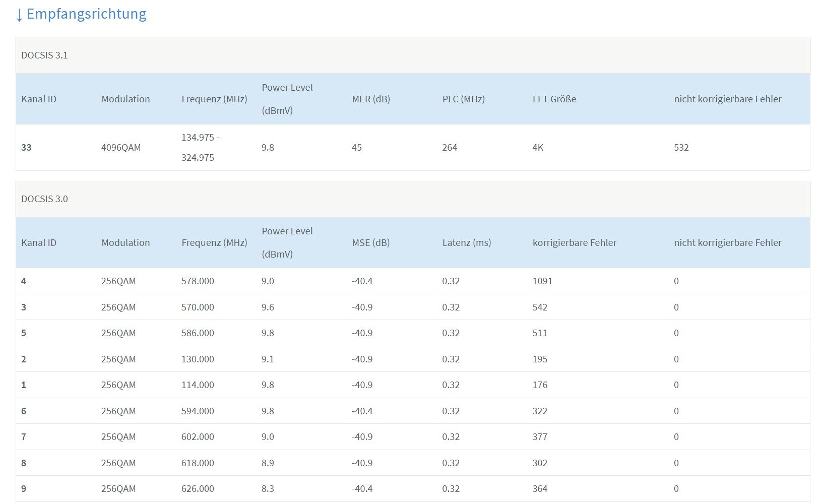Click correctable error count 195
Image resolution: width=819 pixels, height=504 pixels.
coord(540,359)
